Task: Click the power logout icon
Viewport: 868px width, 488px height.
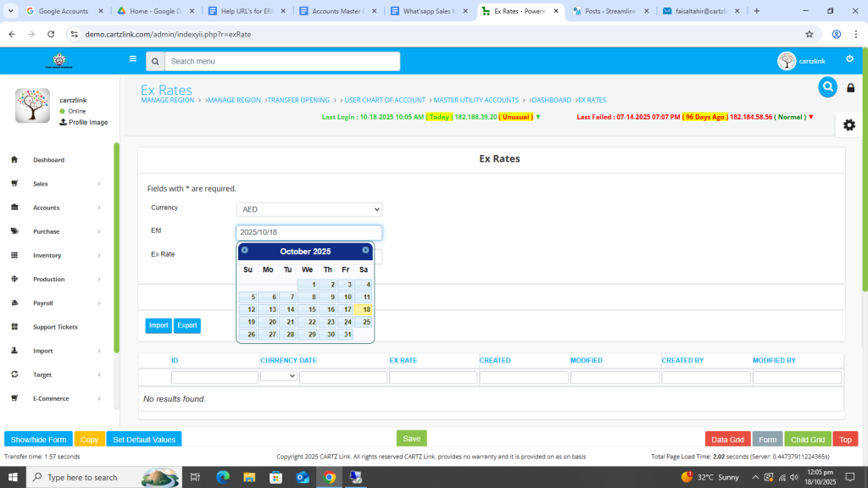Action: [849, 58]
